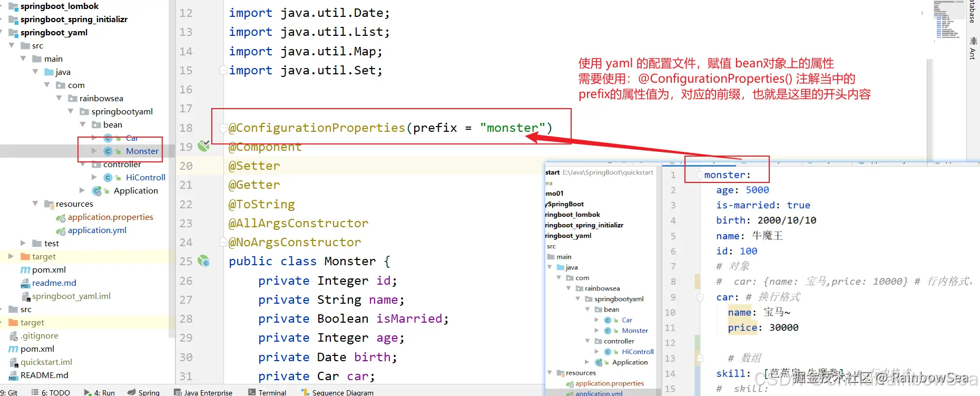Viewport: 980px width, 396px height.
Task: Collapse the java source folder arrow
Action: (35, 72)
